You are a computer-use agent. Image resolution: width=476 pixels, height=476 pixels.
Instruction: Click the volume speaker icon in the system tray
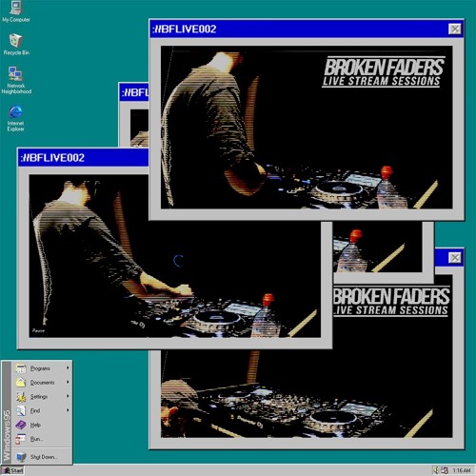(x=436, y=470)
